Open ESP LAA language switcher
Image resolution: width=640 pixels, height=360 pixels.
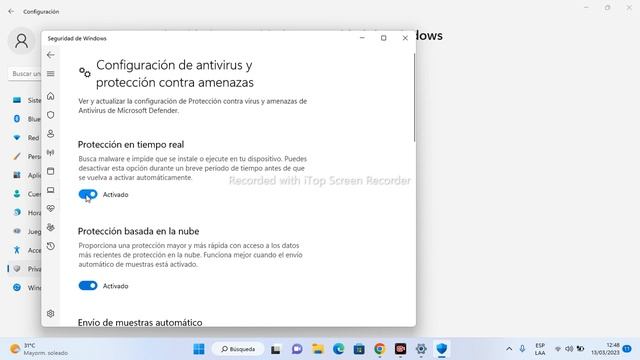tap(540, 349)
